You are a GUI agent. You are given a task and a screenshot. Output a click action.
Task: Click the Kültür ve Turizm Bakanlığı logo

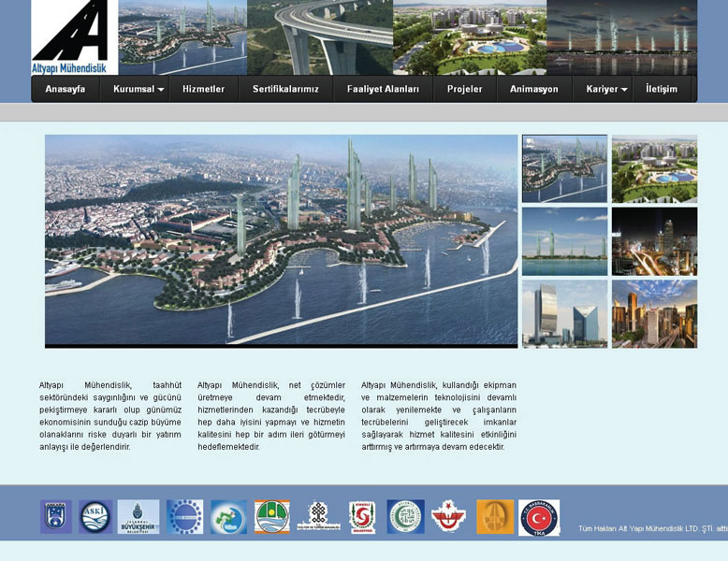pyautogui.click(x=318, y=516)
